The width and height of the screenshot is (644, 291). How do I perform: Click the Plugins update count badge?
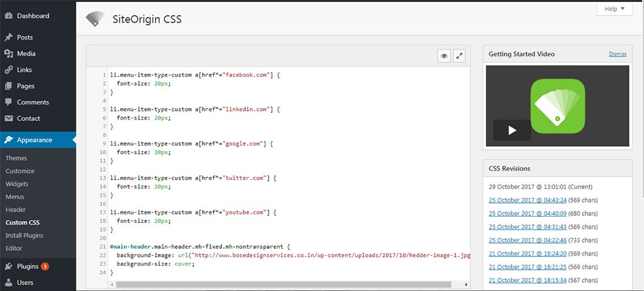45,266
